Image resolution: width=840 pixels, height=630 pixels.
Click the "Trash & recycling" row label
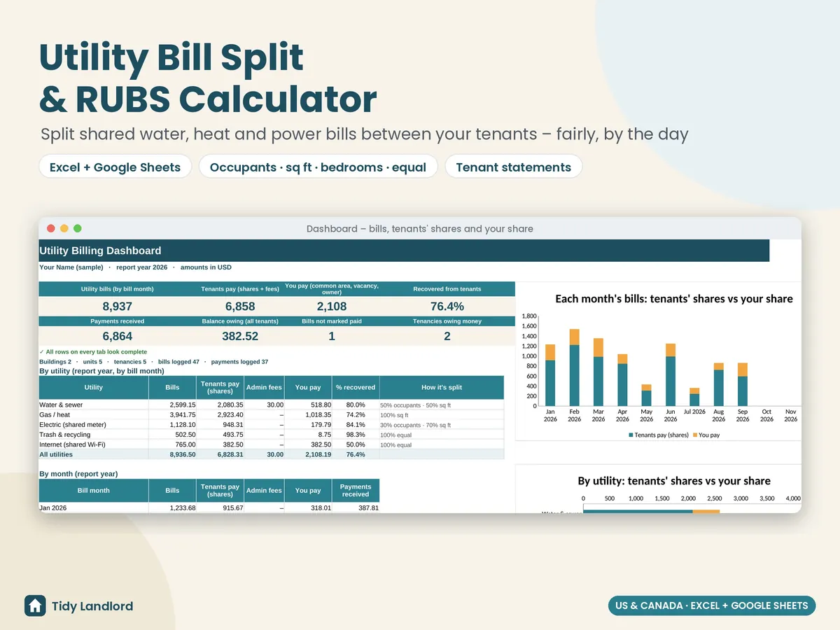click(65, 435)
